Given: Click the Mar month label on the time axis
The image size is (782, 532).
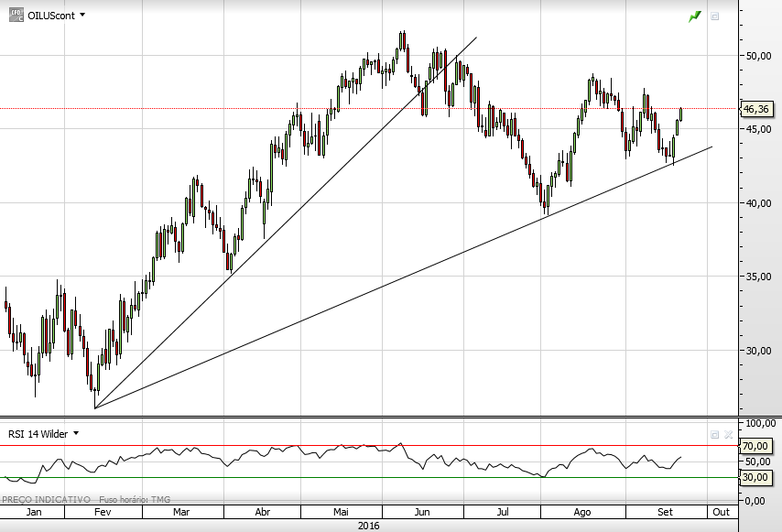Looking at the screenshot, I should 181,512.
